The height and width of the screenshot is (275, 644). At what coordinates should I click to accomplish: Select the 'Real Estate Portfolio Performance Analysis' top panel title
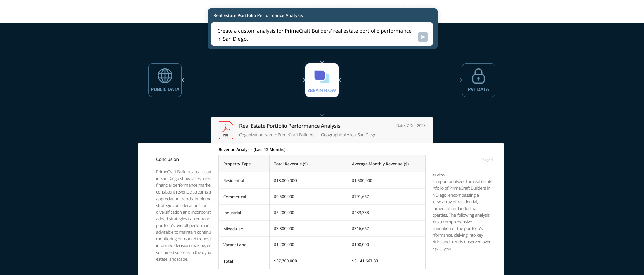click(258, 16)
